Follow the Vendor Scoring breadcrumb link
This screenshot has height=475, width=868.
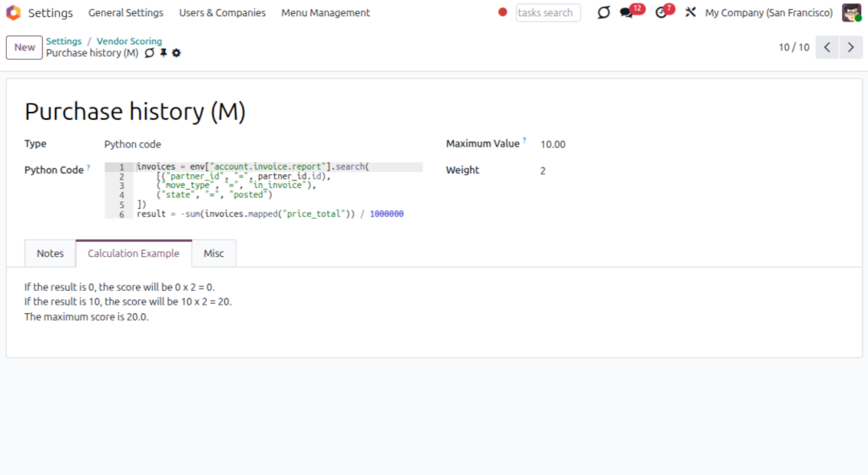pyautogui.click(x=129, y=41)
